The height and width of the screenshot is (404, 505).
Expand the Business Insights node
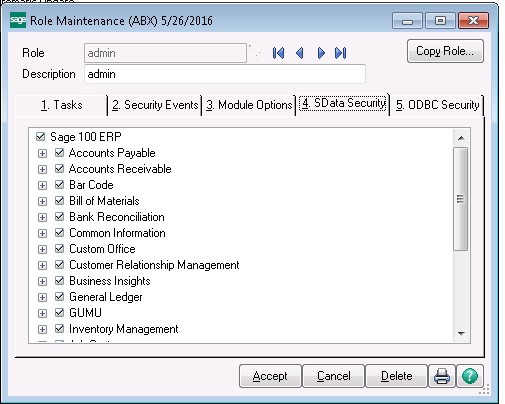[x=42, y=281]
